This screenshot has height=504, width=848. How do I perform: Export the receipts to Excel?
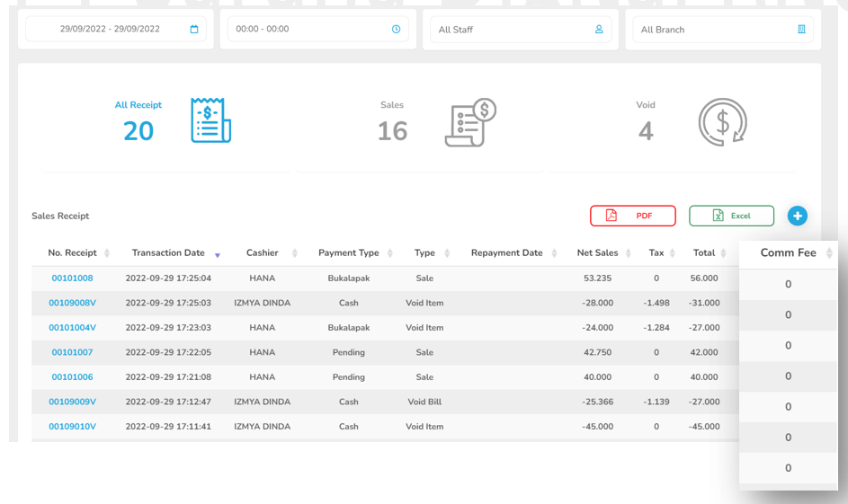731,216
